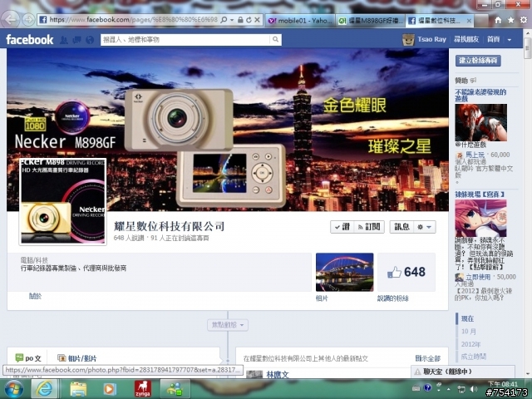Screen dimensions: 532x399
Task: Click Internet Explorer taskbar icon
Action: click(45, 389)
